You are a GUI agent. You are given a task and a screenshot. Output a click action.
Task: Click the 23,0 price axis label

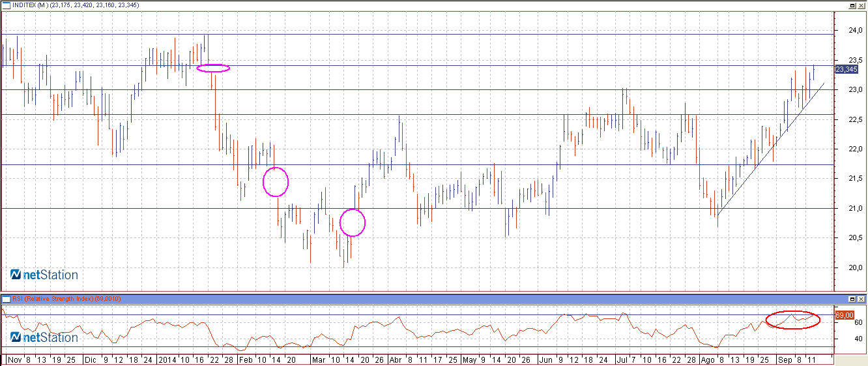pyautogui.click(x=856, y=89)
